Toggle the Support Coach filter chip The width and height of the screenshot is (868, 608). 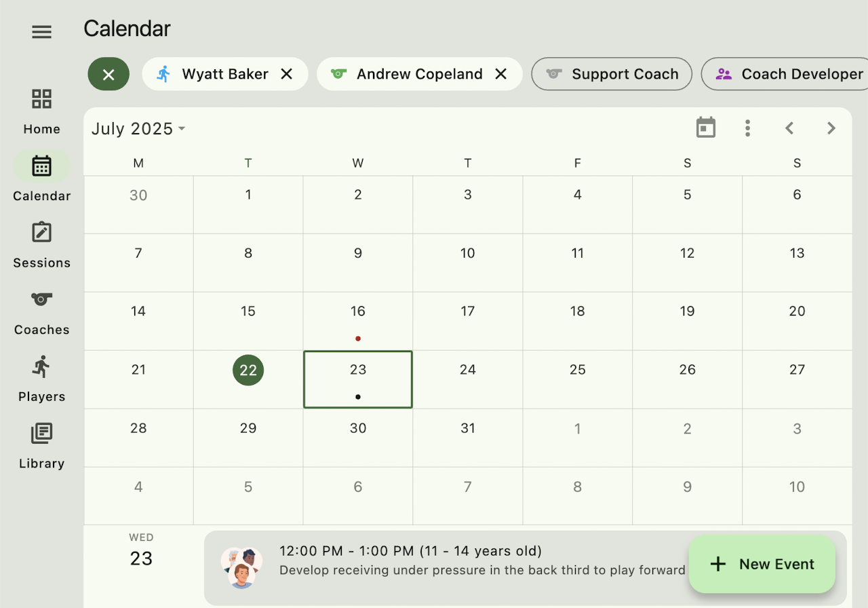[612, 74]
